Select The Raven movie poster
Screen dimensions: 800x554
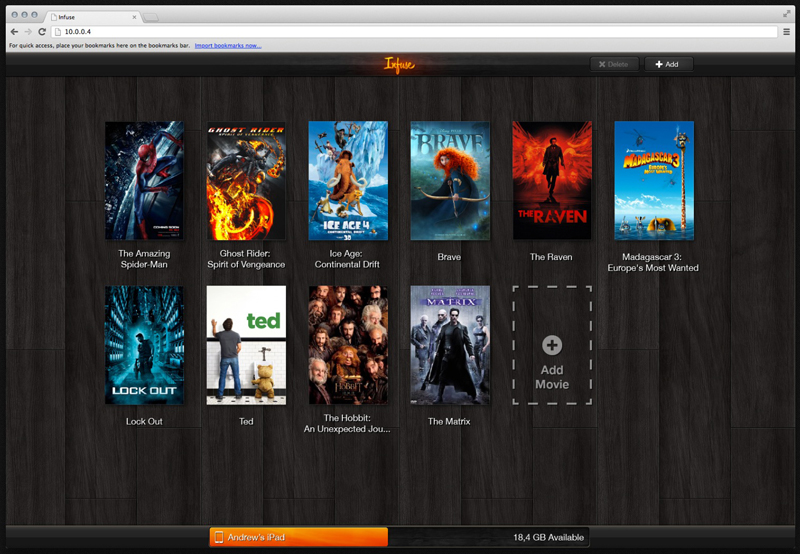tap(552, 180)
